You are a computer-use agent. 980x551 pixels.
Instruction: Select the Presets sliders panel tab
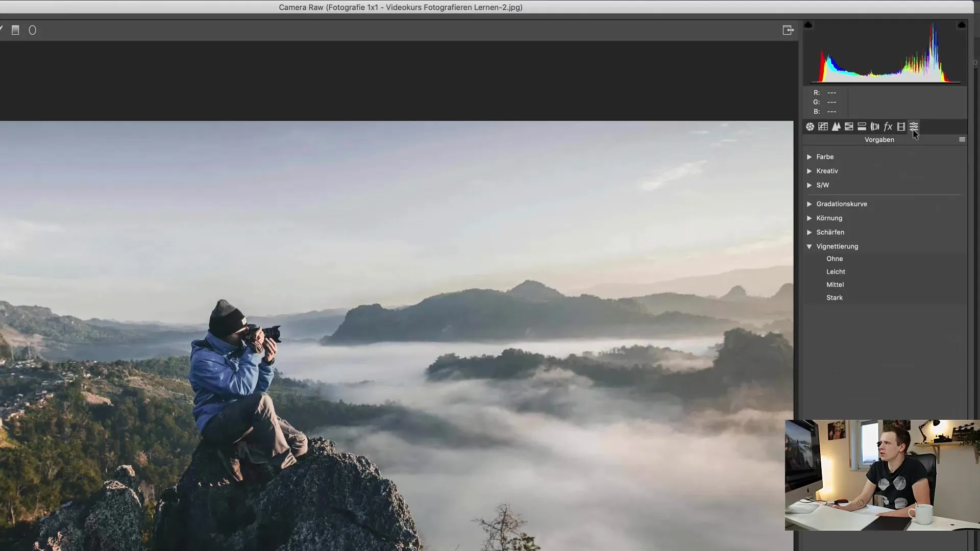click(x=914, y=127)
